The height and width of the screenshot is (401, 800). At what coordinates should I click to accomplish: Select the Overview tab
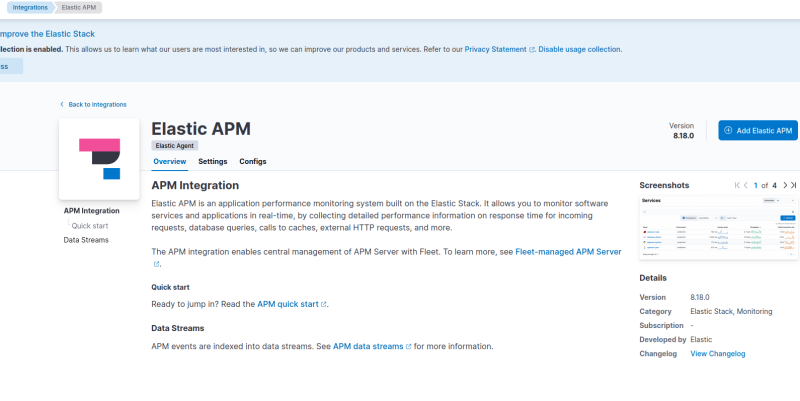click(x=169, y=161)
